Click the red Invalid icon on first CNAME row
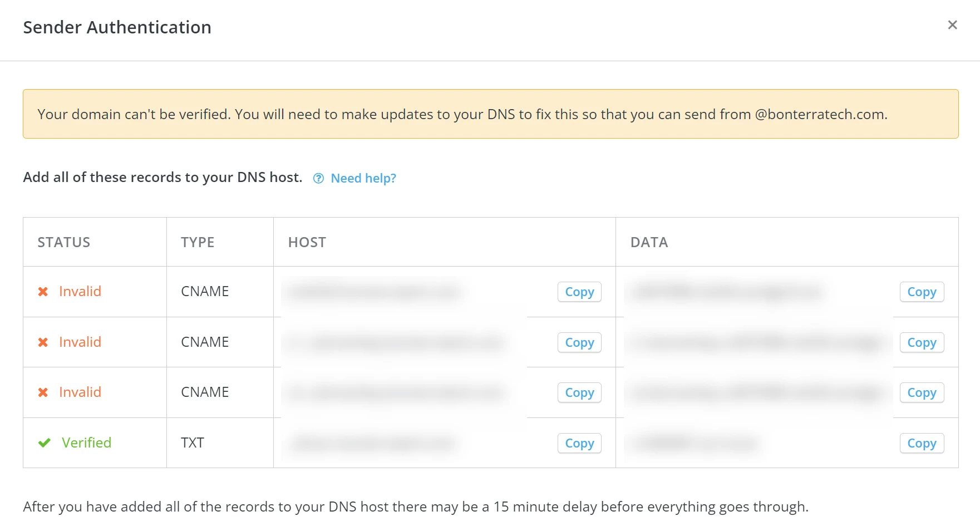This screenshot has height=526, width=980. [x=43, y=291]
